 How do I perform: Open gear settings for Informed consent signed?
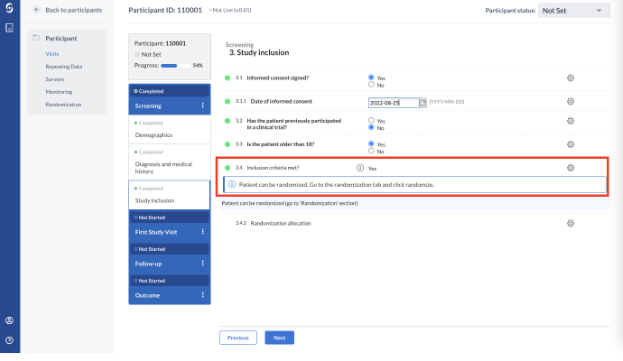click(570, 78)
